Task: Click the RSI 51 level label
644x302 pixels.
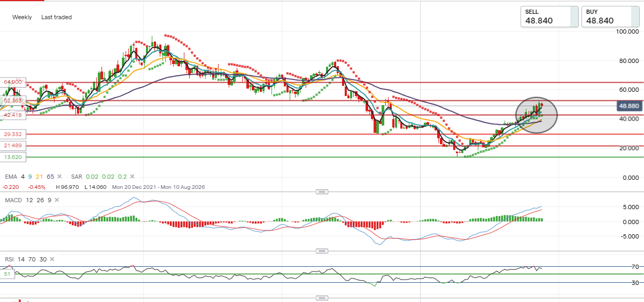Action: pyautogui.click(x=8, y=274)
